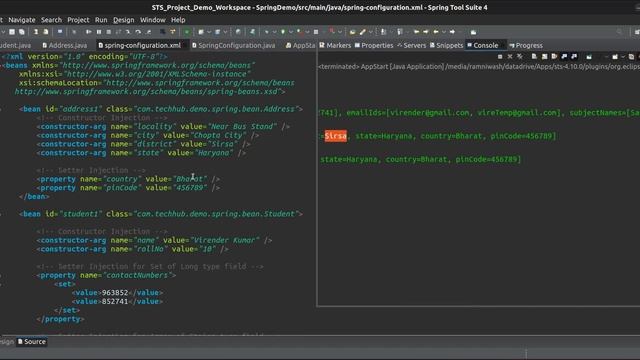
Task: Click Terminate icon in Console toolbar
Action: [500, 57]
